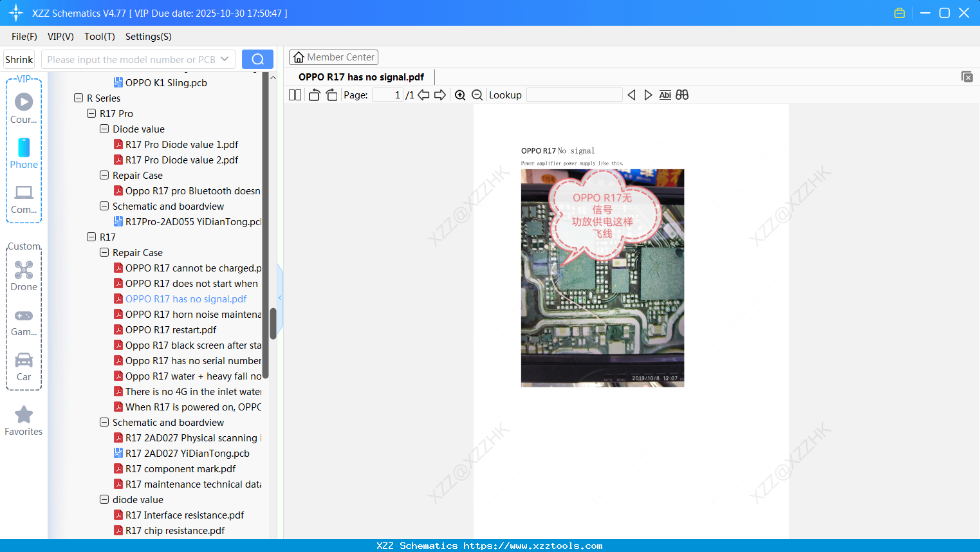This screenshot has width=980, height=552.
Task: Collapse the R17 Pro tree node
Action: [x=91, y=113]
